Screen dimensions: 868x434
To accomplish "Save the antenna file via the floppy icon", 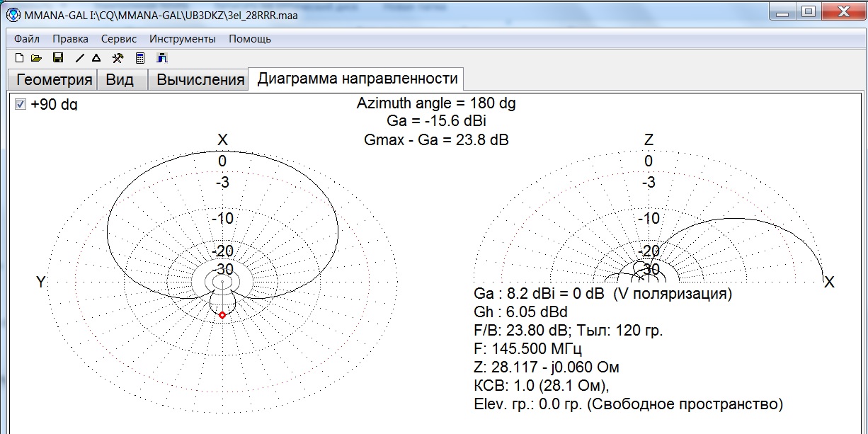I will click(x=58, y=58).
